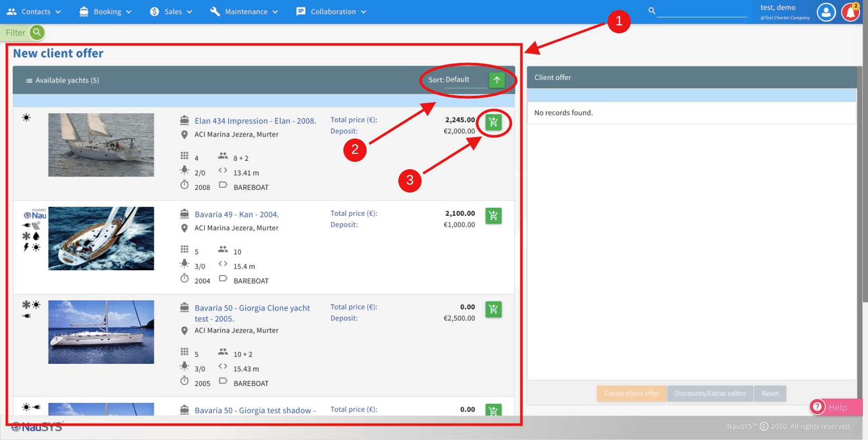Click the 'New client offer' heading
868x440 pixels.
(x=58, y=53)
